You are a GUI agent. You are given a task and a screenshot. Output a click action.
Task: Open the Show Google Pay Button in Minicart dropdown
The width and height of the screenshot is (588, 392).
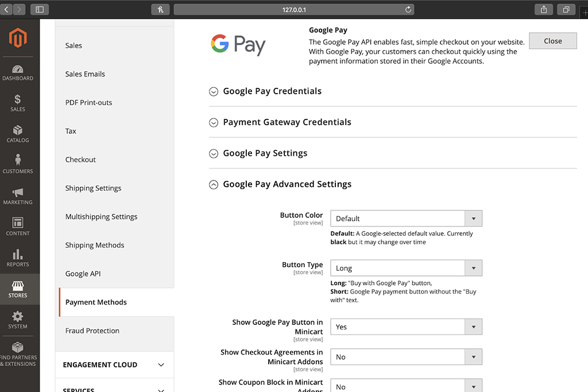coord(474,326)
